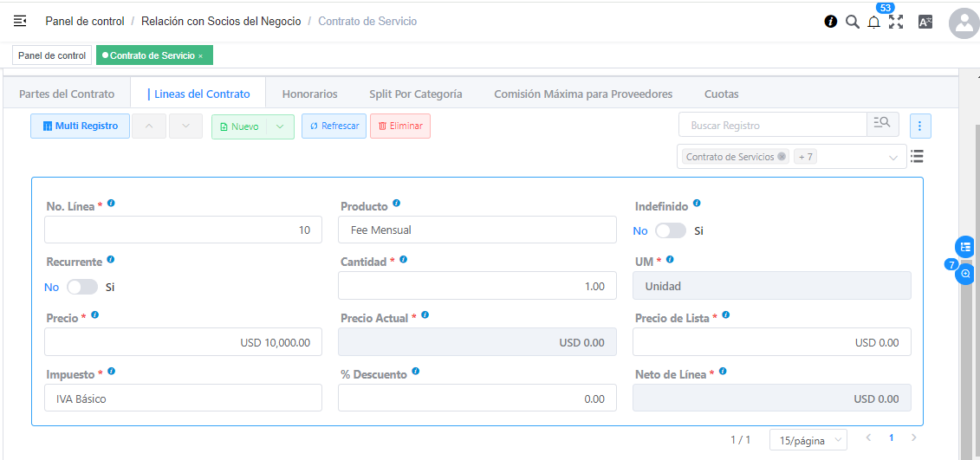Click the Buscar Registro search field
980x460 pixels.
point(771,126)
